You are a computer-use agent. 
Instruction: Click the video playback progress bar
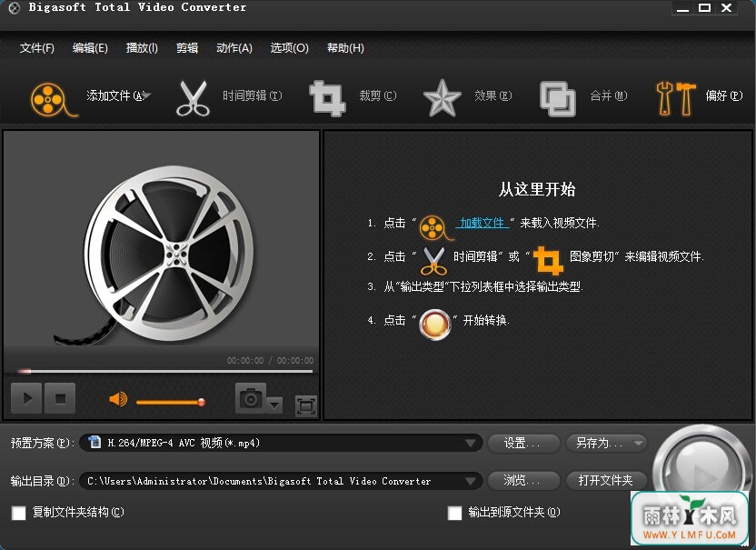click(x=165, y=371)
